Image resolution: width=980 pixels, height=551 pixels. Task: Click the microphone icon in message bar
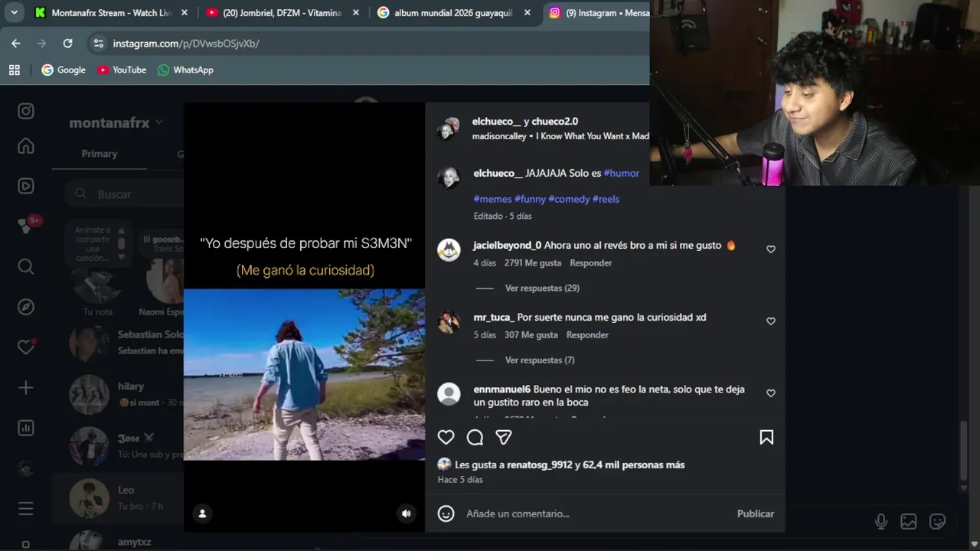pyautogui.click(x=881, y=522)
